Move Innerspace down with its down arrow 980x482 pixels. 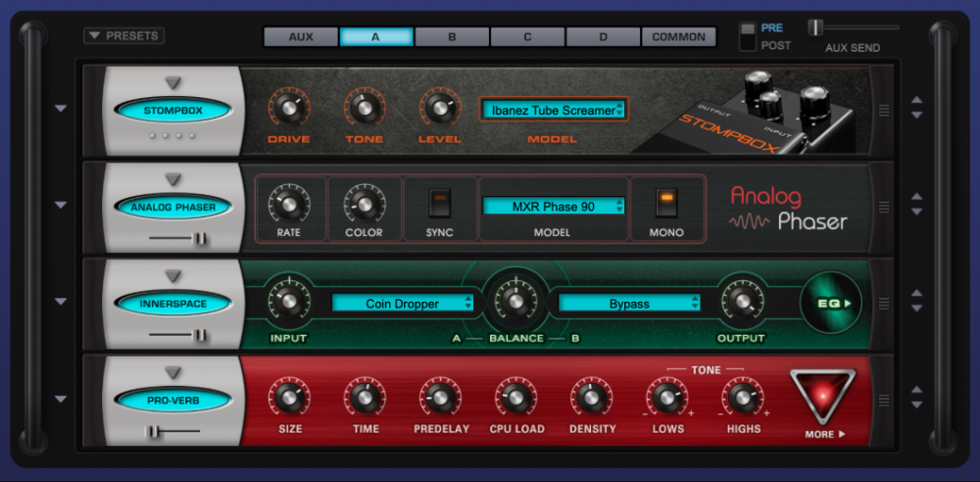(x=916, y=309)
